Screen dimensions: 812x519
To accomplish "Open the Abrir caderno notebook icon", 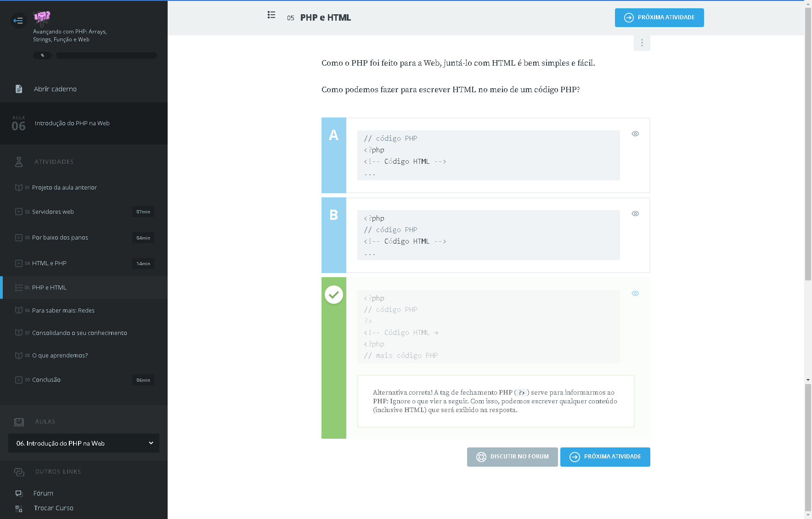I will click(x=19, y=89).
